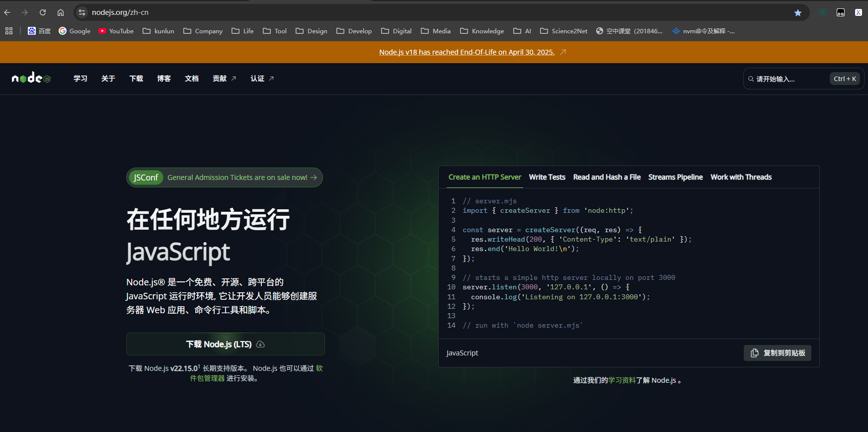
Task: Open the nvm命令及解释 bookmark
Action: [x=703, y=31]
